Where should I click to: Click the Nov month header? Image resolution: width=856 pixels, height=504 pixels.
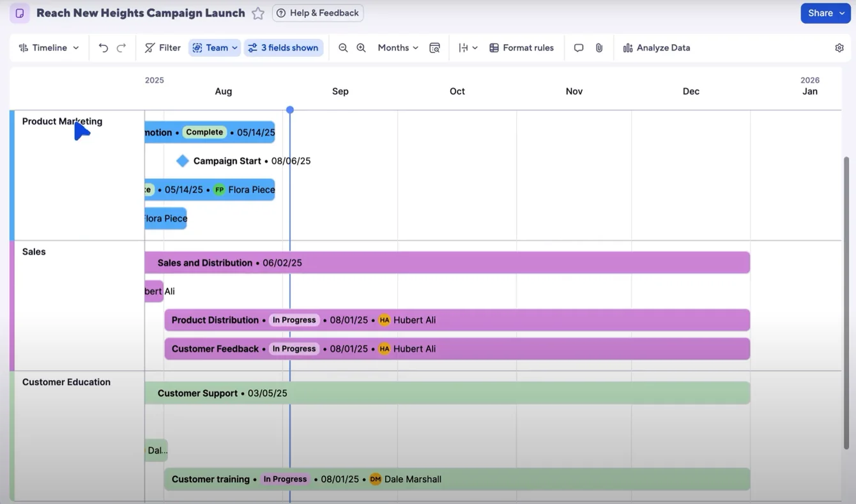coord(574,91)
